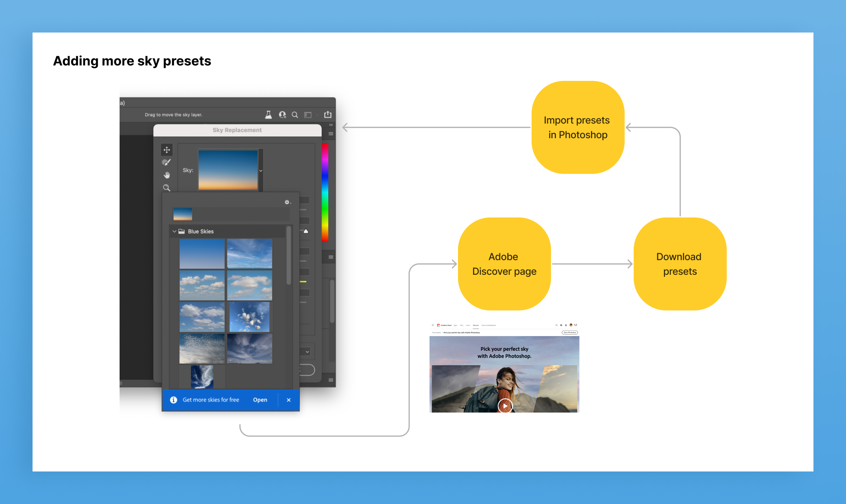The width and height of the screenshot is (846, 504).
Task: Click the Sky Replacement dialog title bar
Action: [238, 130]
